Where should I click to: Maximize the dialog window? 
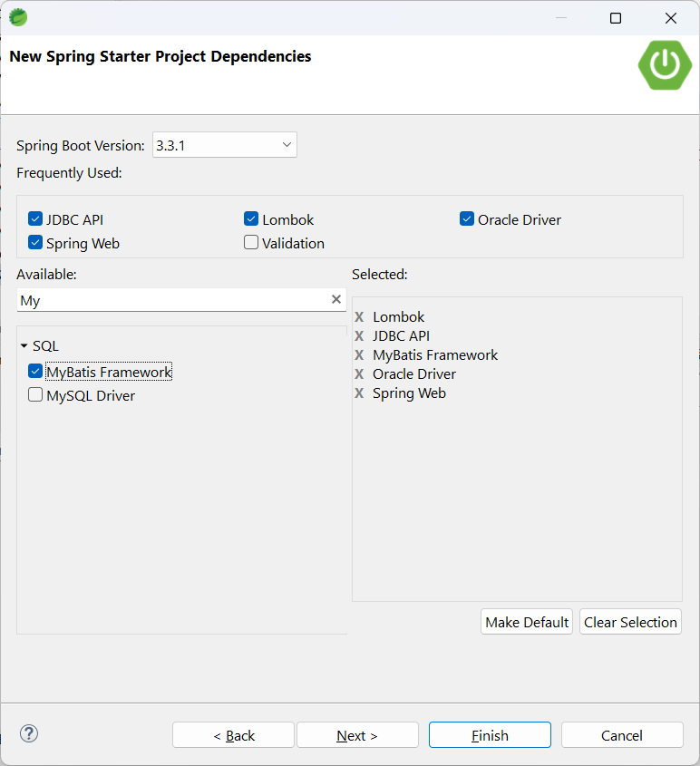pyautogui.click(x=616, y=18)
